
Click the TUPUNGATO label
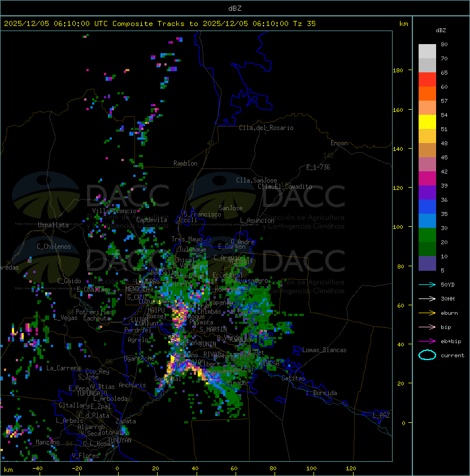pyautogui.click(x=92, y=393)
